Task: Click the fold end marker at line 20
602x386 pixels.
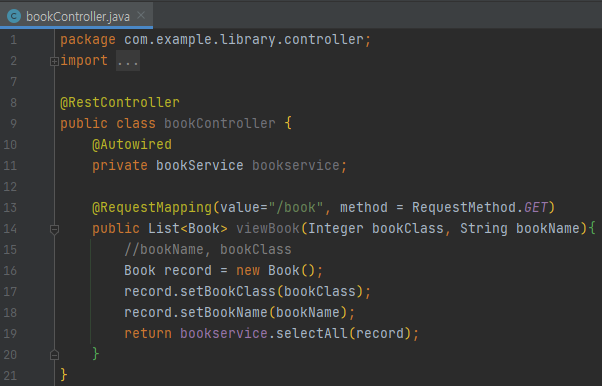Action: pos(54,355)
